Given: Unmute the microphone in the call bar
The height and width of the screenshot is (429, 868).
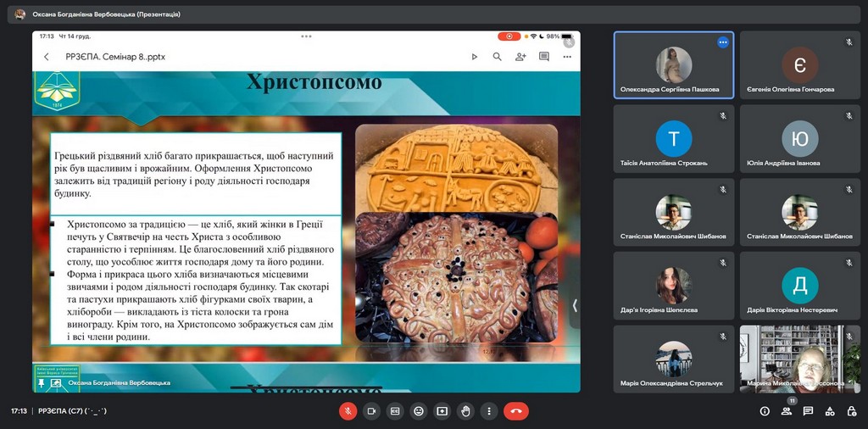Looking at the screenshot, I should click(x=348, y=411).
